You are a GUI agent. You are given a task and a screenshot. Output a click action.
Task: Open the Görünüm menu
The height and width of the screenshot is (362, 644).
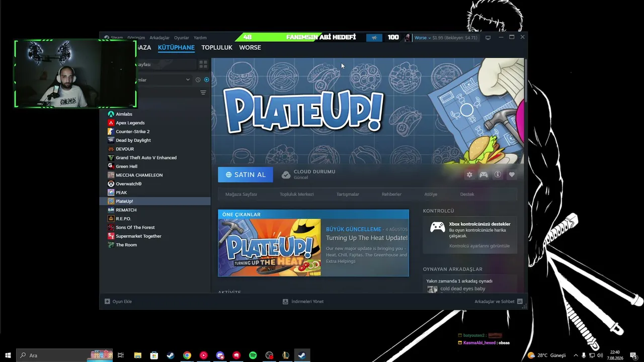[x=136, y=38]
